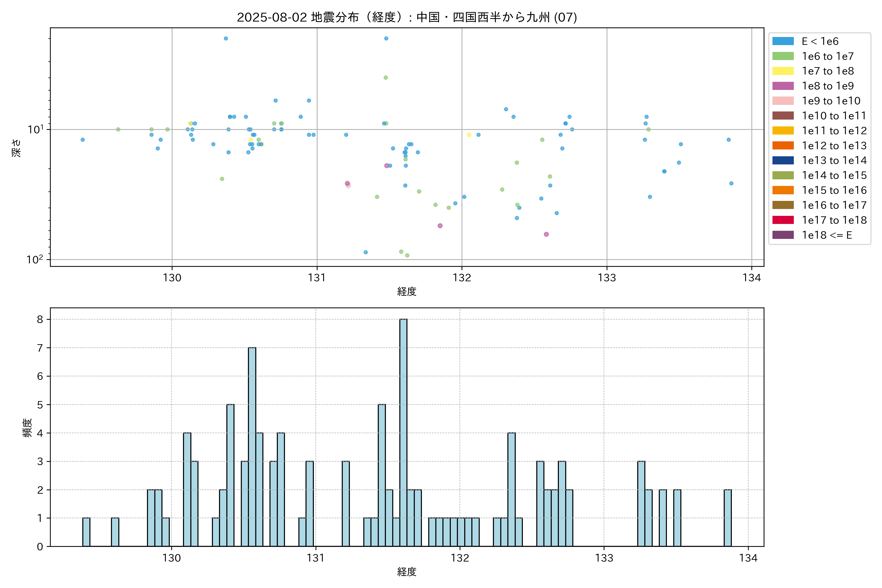Image resolution: width=882 pixels, height=588 pixels.
Task: Click the 頻度 y-axis label of histogram
Action: coord(27,428)
